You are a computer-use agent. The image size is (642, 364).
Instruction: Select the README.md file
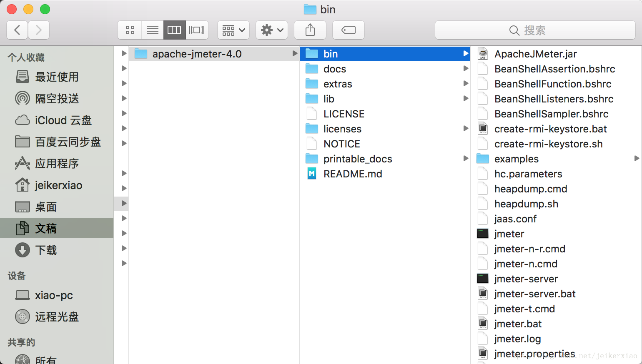pos(385,174)
